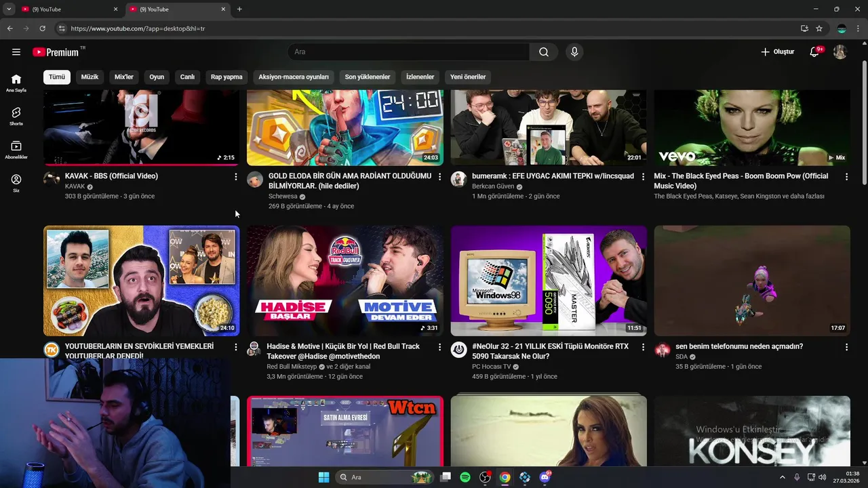Click the Berkcan Güven channel name

click(x=493, y=186)
